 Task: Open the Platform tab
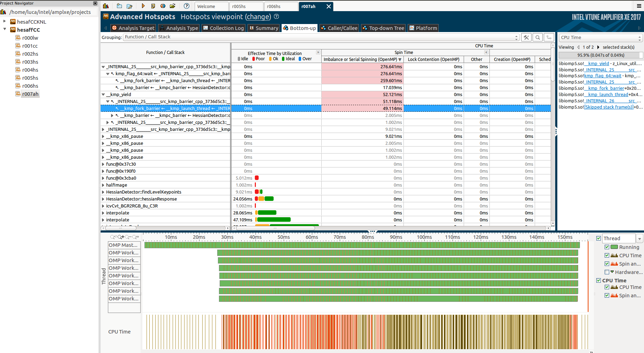423,28
